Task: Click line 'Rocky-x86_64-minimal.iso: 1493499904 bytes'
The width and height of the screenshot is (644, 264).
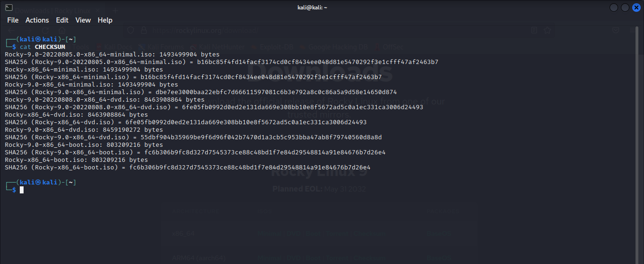Action: coord(84,69)
